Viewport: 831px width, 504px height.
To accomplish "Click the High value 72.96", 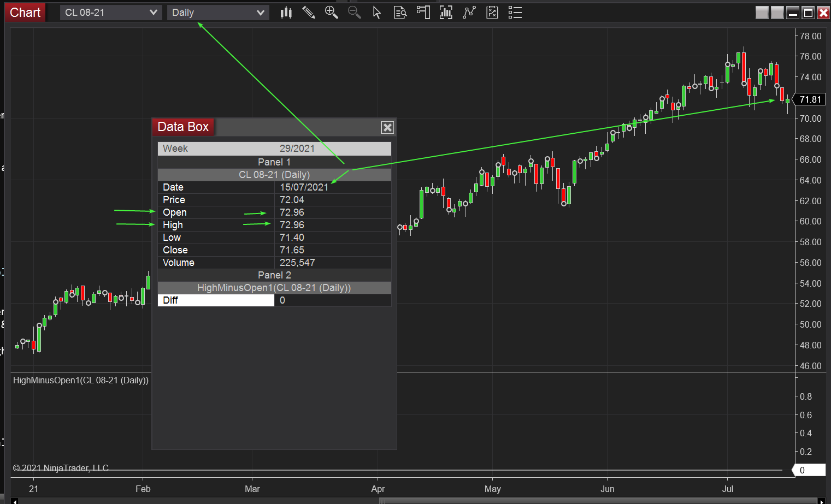I will click(x=292, y=225).
